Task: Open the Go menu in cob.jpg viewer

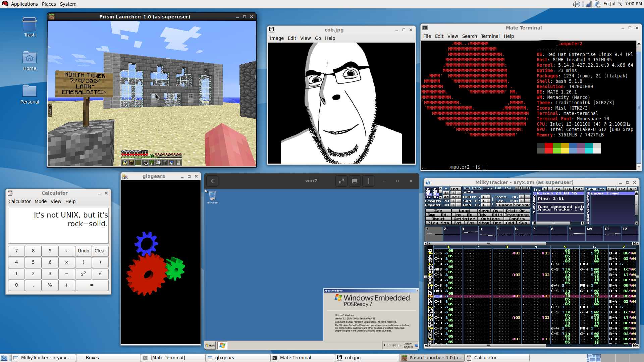Action: 318,38
